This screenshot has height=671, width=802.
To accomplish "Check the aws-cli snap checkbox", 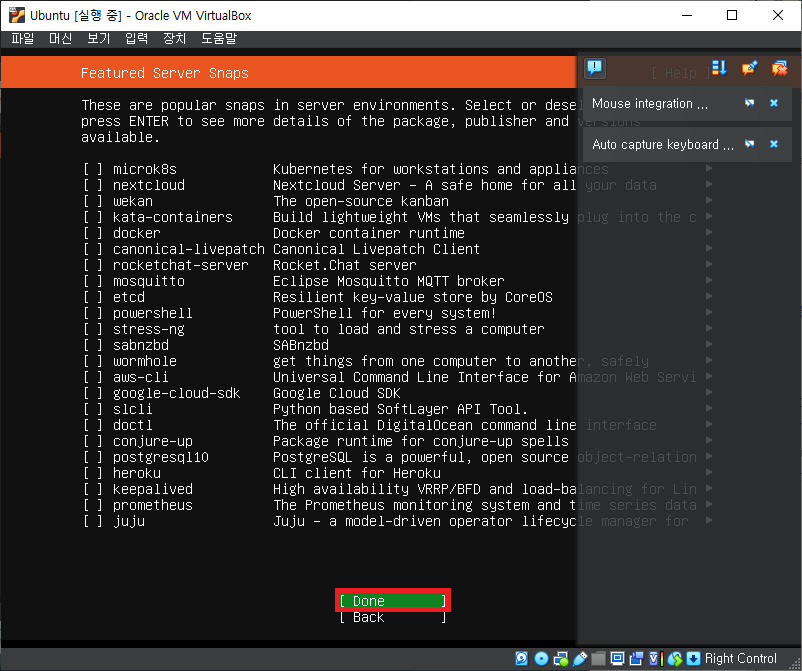I will [x=93, y=377].
